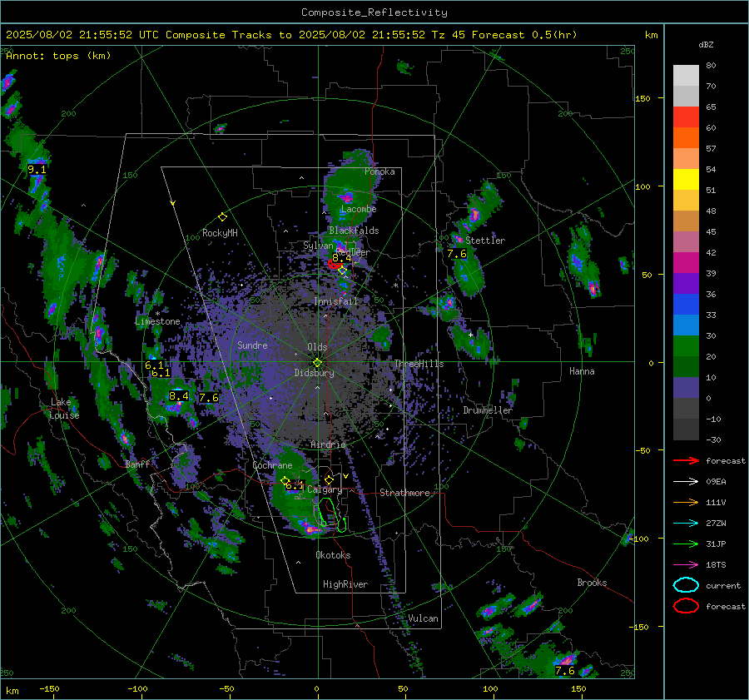Select the magenta swatch in dBZ scale
Viewport: 749px width, 700px height.
pyautogui.click(x=686, y=263)
